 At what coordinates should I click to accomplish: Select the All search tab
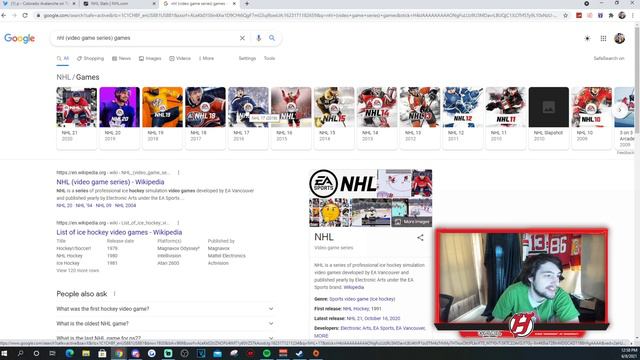[63, 59]
